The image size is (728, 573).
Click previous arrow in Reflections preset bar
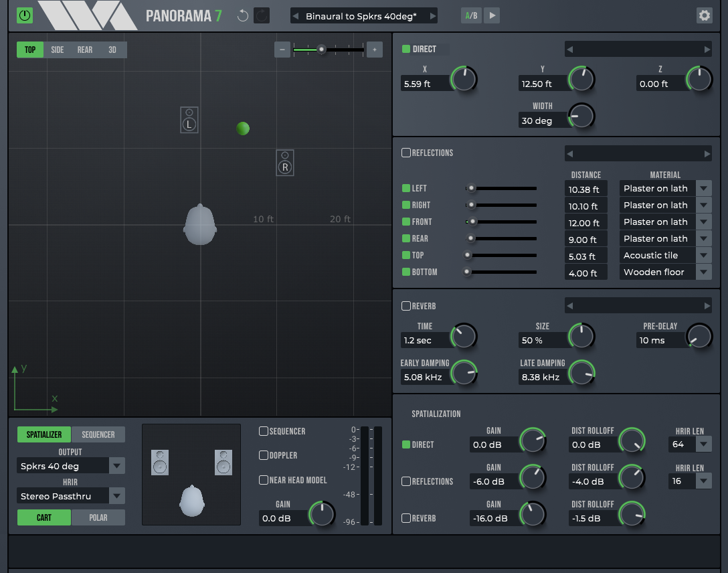[x=569, y=154]
